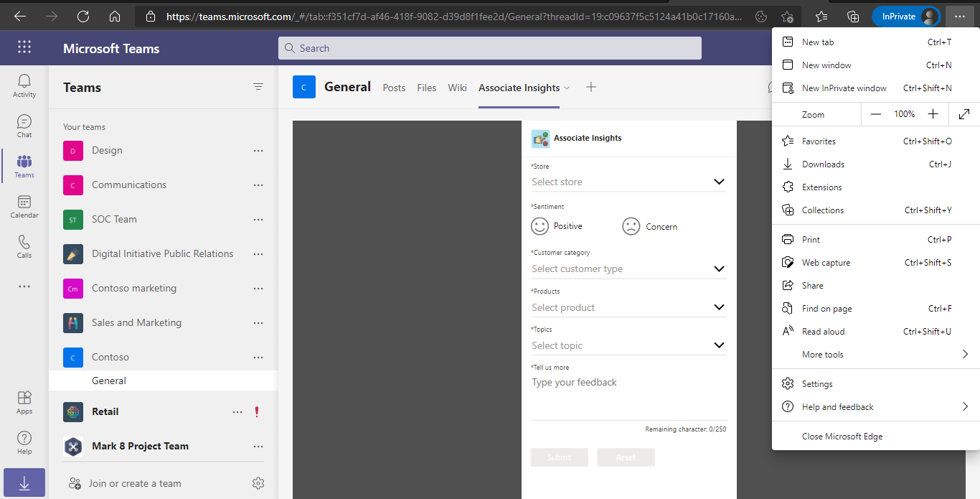Choose New InPrivate window menu item

(876, 88)
